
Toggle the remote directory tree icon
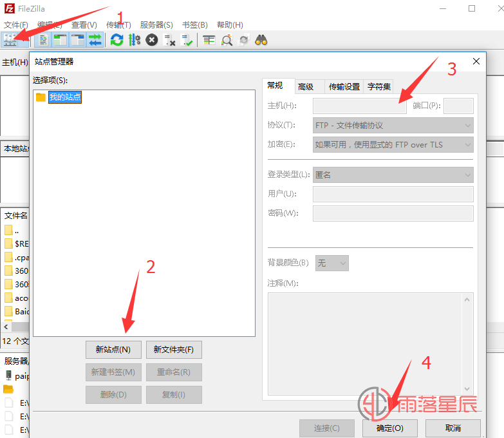pos(77,40)
